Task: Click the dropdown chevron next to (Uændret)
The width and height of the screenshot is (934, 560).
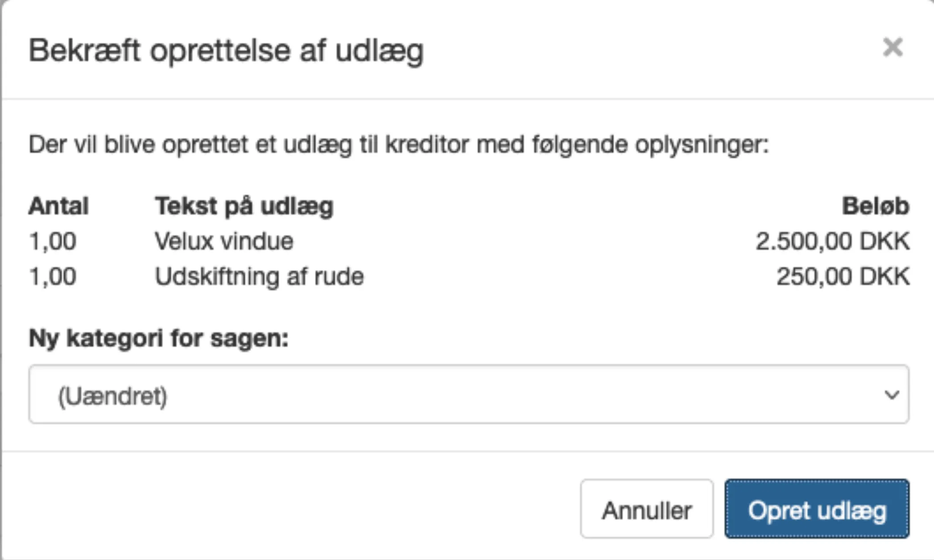Action: point(892,394)
